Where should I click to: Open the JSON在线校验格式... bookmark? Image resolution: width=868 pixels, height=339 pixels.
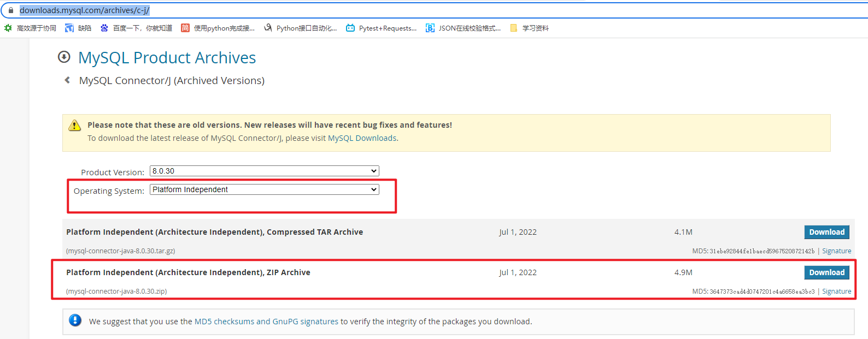pyautogui.click(x=463, y=28)
